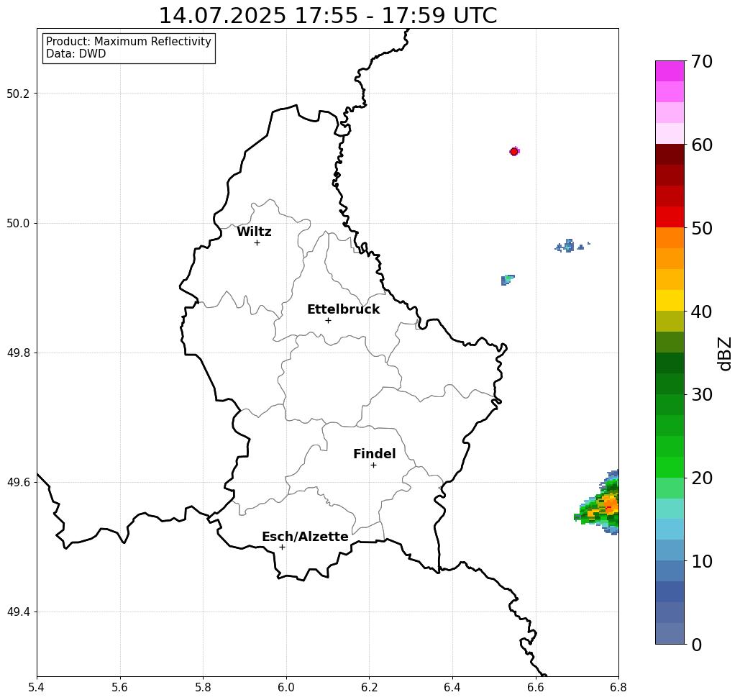
Task: Click the 49.6 latitude tick label
Action: tap(18, 483)
